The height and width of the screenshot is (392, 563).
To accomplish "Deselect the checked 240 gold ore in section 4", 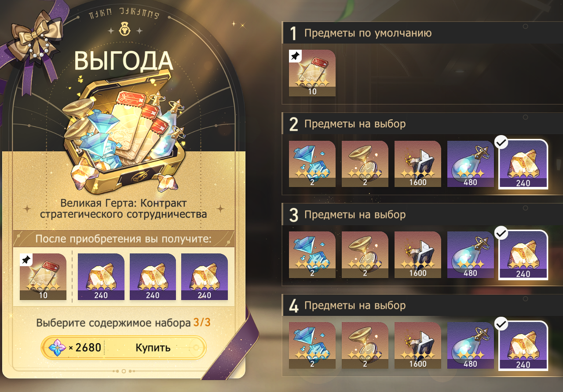I will click(x=523, y=346).
